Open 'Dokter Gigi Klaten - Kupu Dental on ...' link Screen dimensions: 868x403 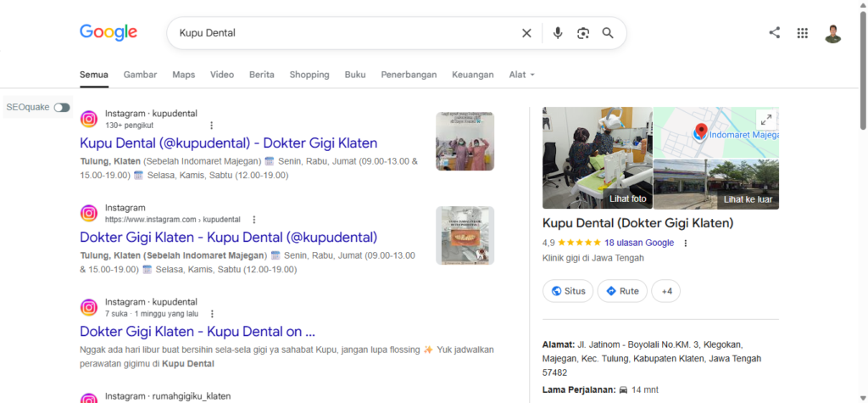198,332
